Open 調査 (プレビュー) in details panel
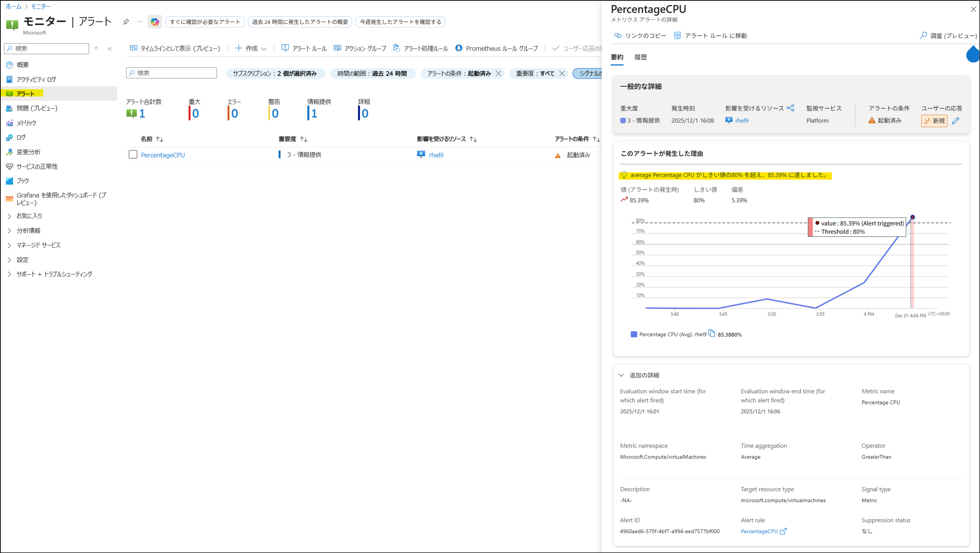The image size is (980, 553). (x=948, y=36)
